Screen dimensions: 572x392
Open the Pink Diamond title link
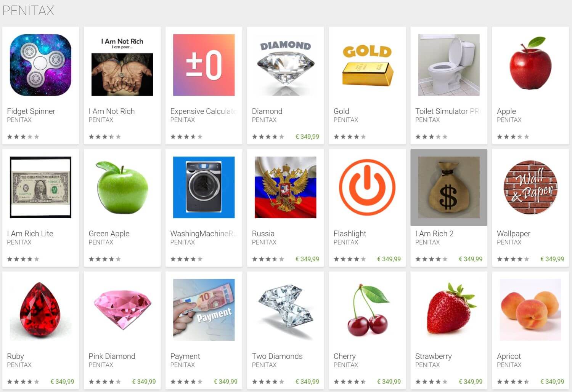112,356
